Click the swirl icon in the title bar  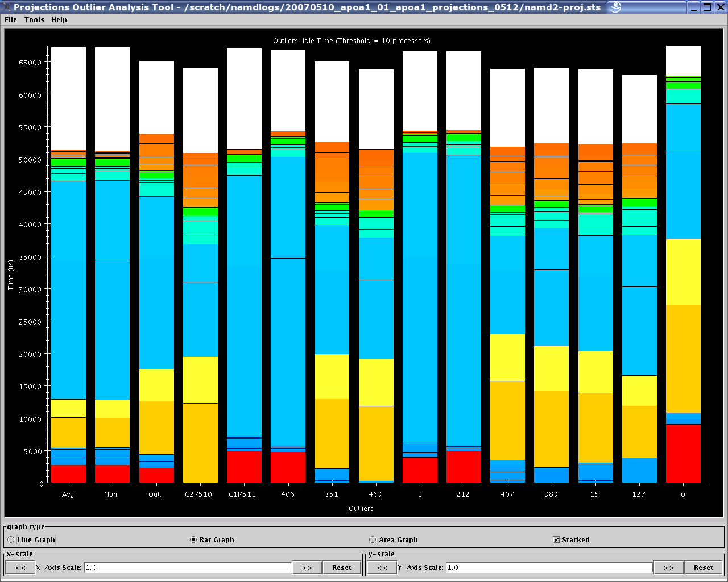tap(615, 7)
